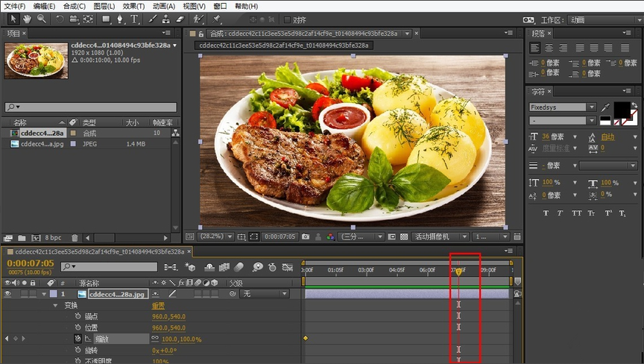Toggle the stopwatch for 缩放 property
644x364 pixels.
click(78, 339)
